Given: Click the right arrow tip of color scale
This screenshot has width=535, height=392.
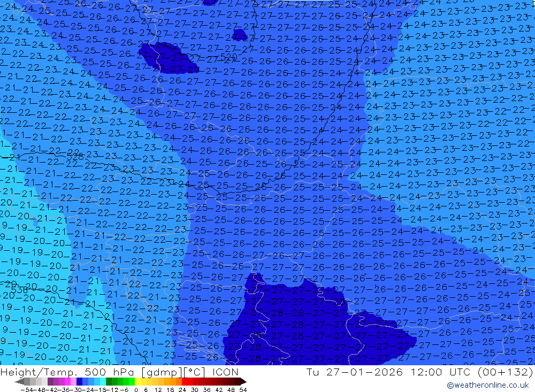Looking at the screenshot, I should click(244, 382).
